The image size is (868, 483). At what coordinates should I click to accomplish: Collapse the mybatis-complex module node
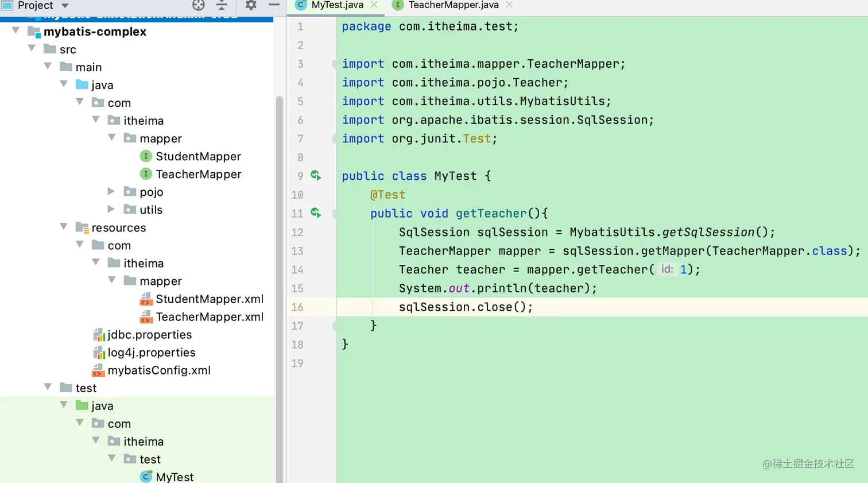click(x=16, y=31)
